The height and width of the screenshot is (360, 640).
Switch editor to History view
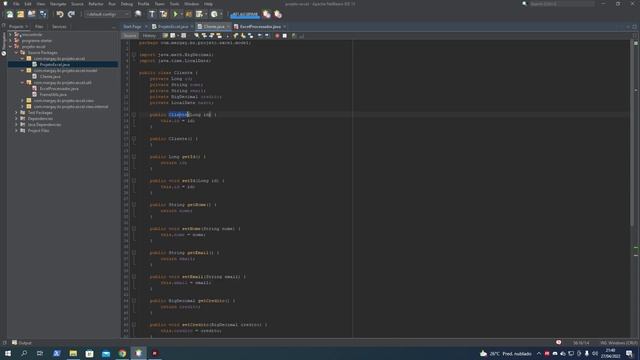coord(149,36)
